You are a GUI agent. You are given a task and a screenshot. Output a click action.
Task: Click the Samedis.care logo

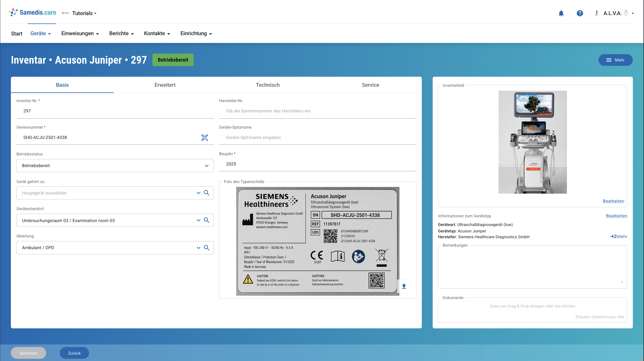(x=32, y=13)
